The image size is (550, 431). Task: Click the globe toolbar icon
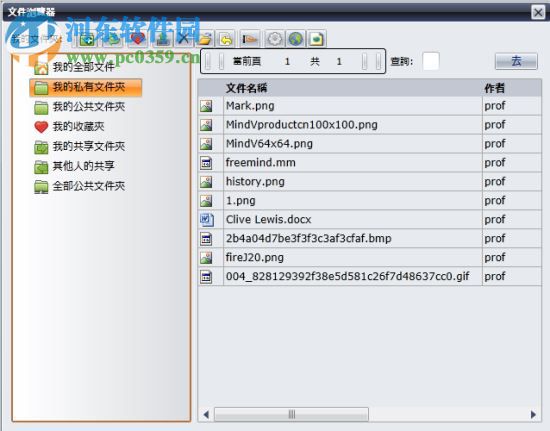tap(296, 39)
